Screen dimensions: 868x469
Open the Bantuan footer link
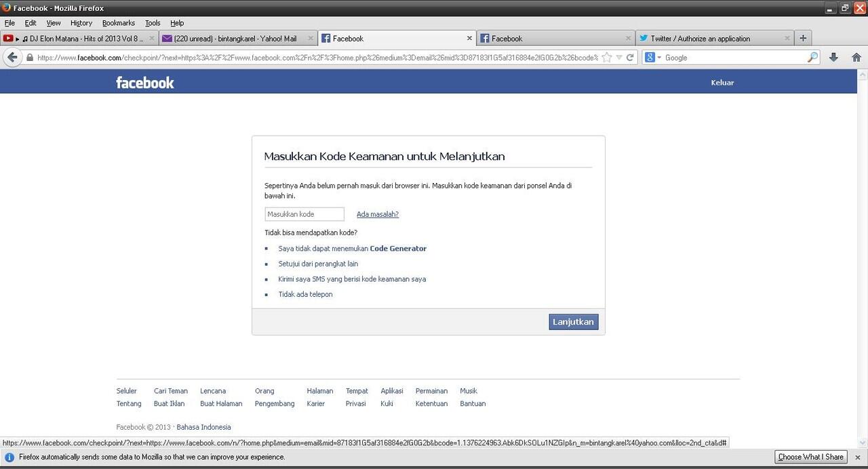(473, 404)
